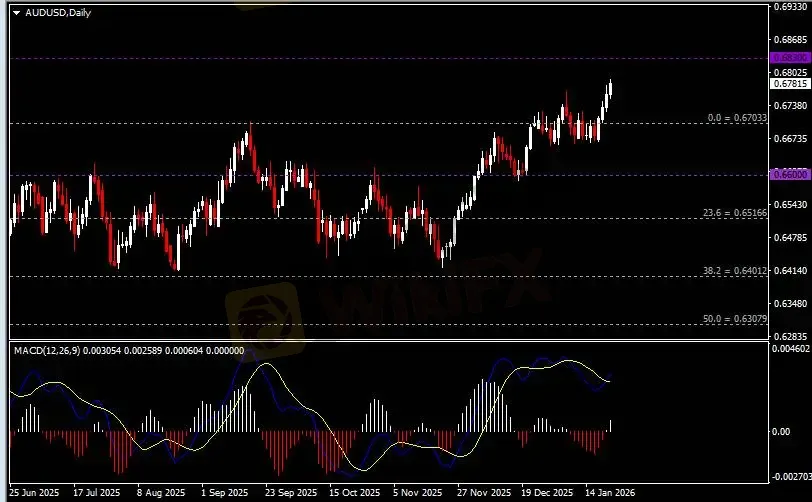Viewport: 812px width, 502px height.
Task: Click the latest white candlestick on chart
Action: (x=611, y=88)
